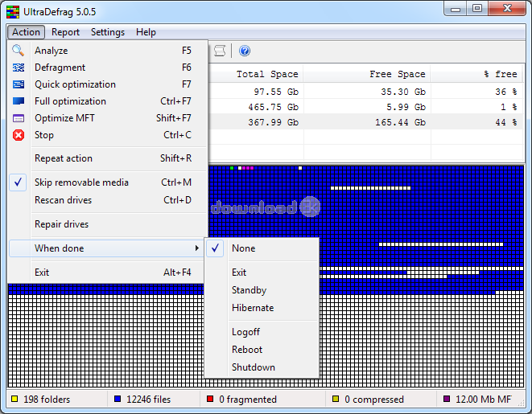
Task: Click the Defragment menu icon
Action: point(19,68)
